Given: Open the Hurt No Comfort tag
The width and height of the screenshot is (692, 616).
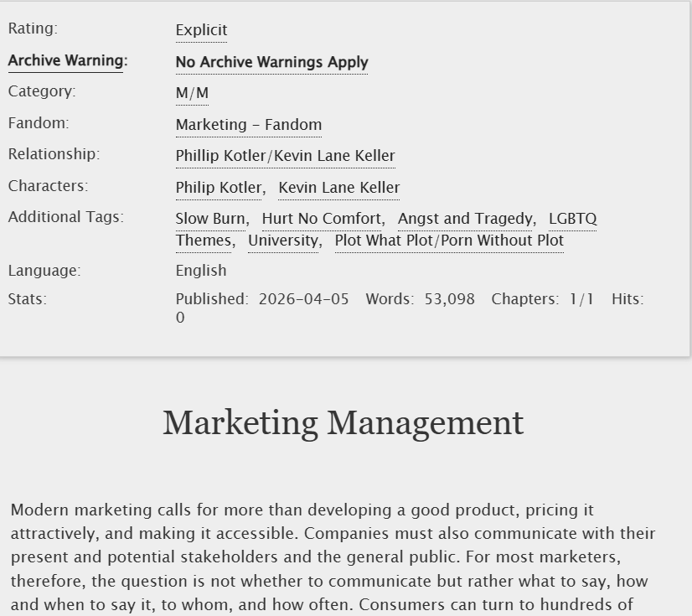Looking at the screenshot, I should pyautogui.click(x=322, y=219).
